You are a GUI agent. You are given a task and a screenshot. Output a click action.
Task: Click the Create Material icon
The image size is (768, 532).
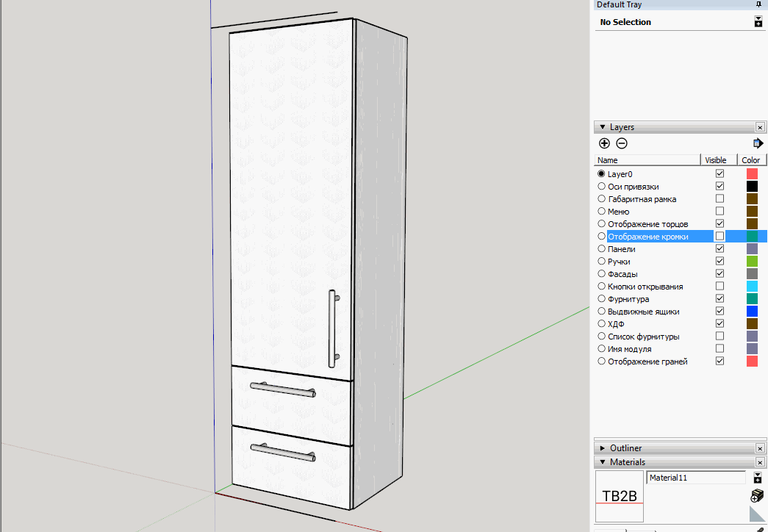point(758,496)
